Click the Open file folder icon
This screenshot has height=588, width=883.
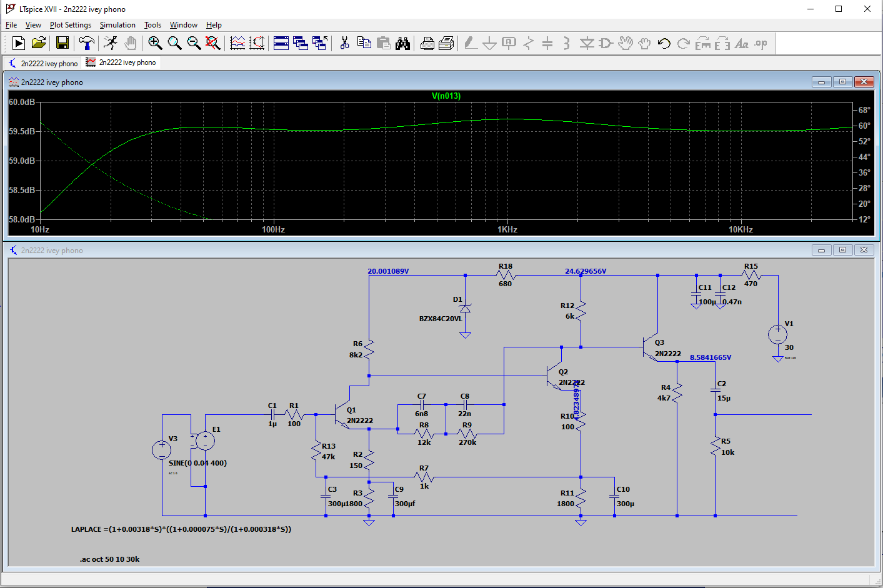click(x=39, y=43)
